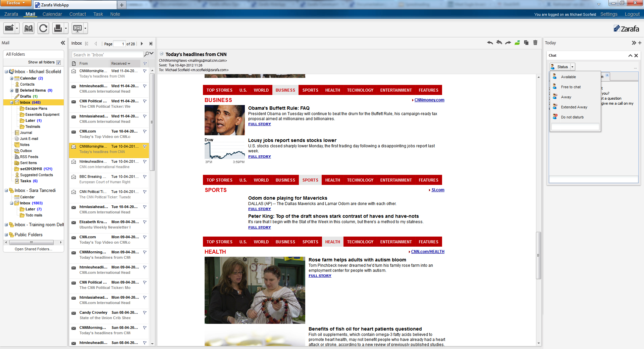Go to first page of Inbox
644x349 pixels.
tap(87, 44)
